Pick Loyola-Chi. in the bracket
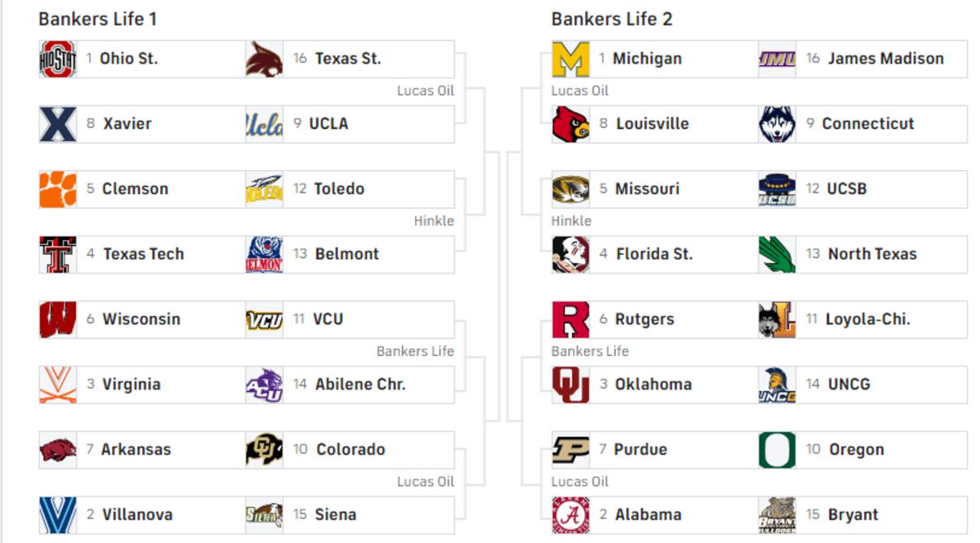 (x=863, y=319)
